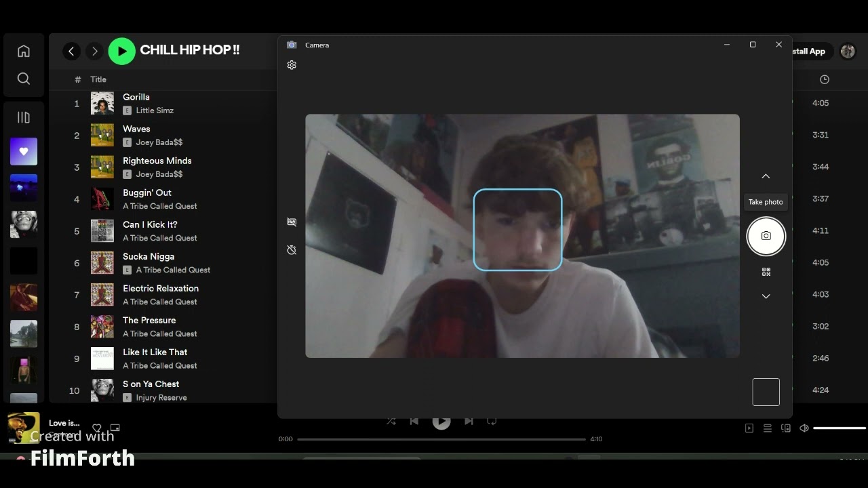Click the Love is... song title in player
The image size is (868, 488).
[x=64, y=423]
